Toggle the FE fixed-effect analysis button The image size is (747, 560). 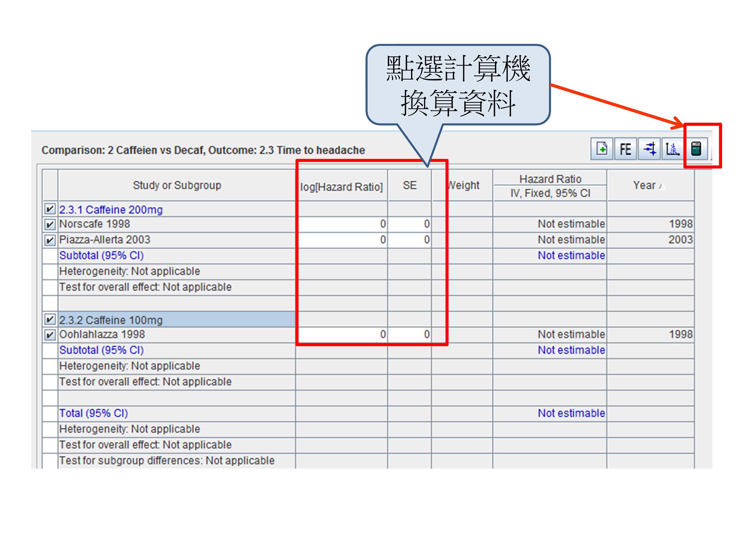click(x=625, y=149)
